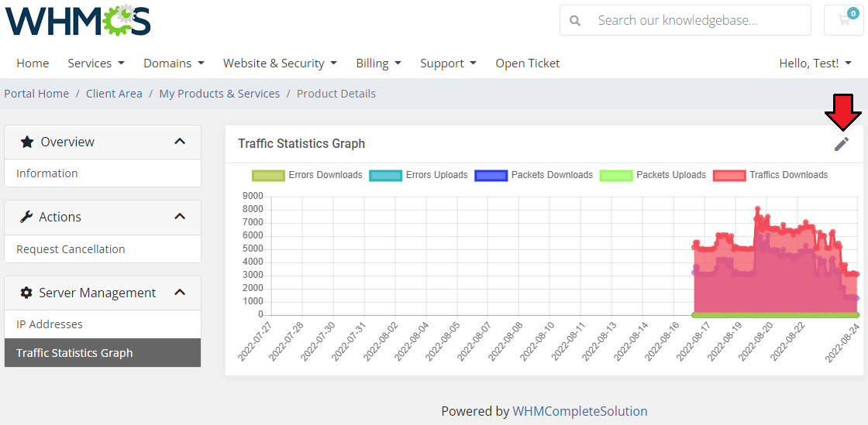This screenshot has width=868, height=425.
Task: Click the star icon beside Overview
Action: coord(26,142)
